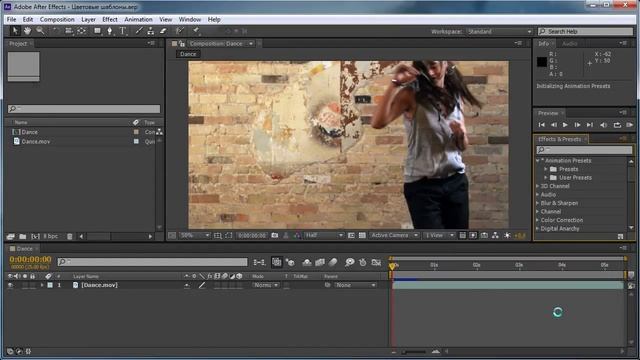Viewport: 640px width, 360px height.
Task: Open the Animation menu
Action: click(138, 19)
